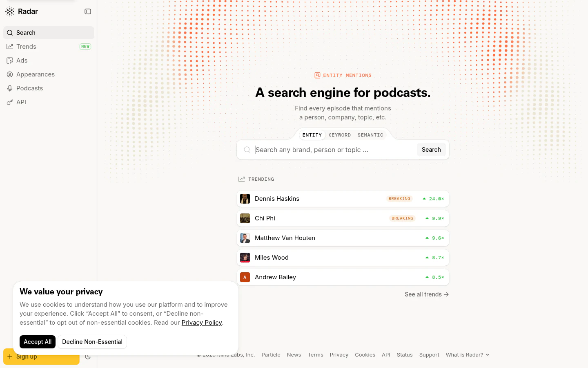Image resolution: width=588 pixels, height=368 pixels.
Task: Open the Particle footer link
Action: coord(271,355)
